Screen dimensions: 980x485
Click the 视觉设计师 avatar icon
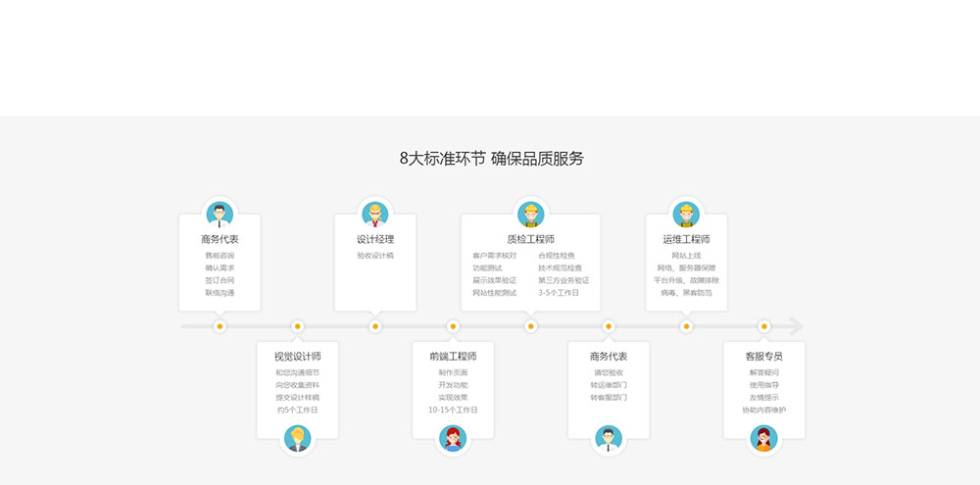[298, 439]
